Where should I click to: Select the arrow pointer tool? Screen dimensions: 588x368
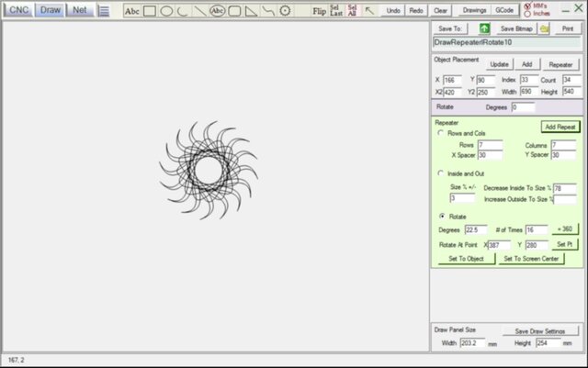[x=369, y=11]
